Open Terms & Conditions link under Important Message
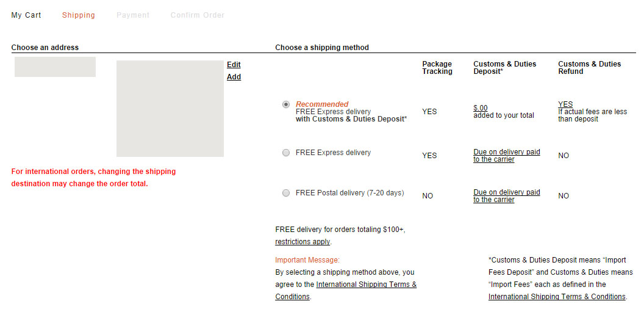 pos(346,290)
